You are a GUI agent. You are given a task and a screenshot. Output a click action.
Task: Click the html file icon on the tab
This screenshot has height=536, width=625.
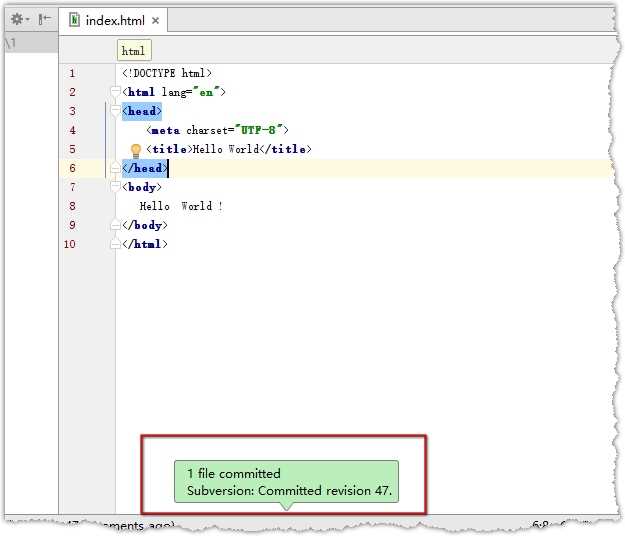coord(75,20)
